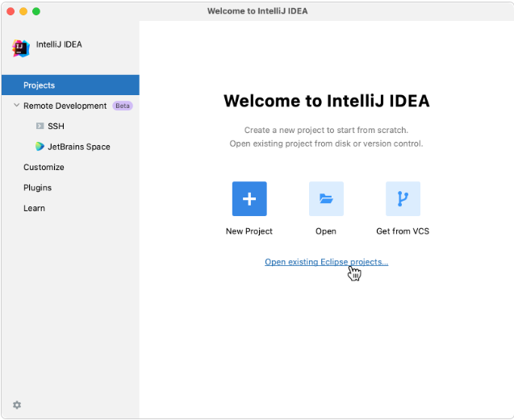Click the yellow minimize window button
This screenshot has height=420, width=514.
click(x=23, y=11)
